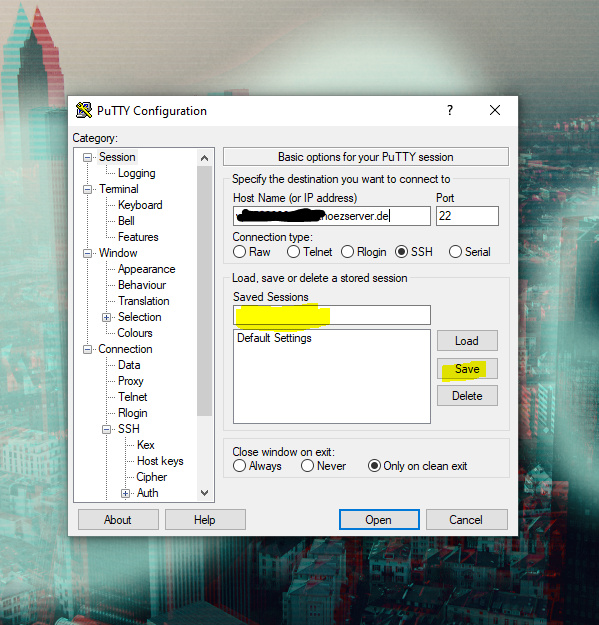This screenshot has width=599, height=625.
Task: Select Default Settings in sessions list
Action: tap(274, 338)
